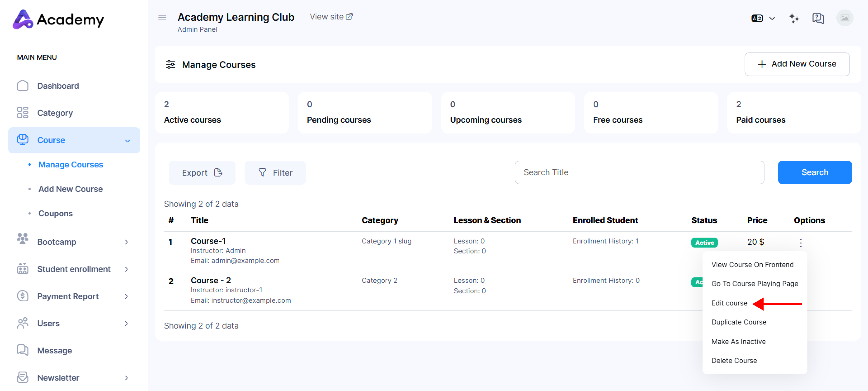Choose Duplicate Course menu entry
This screenshot has height=391, width=868.
coord(738,322)
